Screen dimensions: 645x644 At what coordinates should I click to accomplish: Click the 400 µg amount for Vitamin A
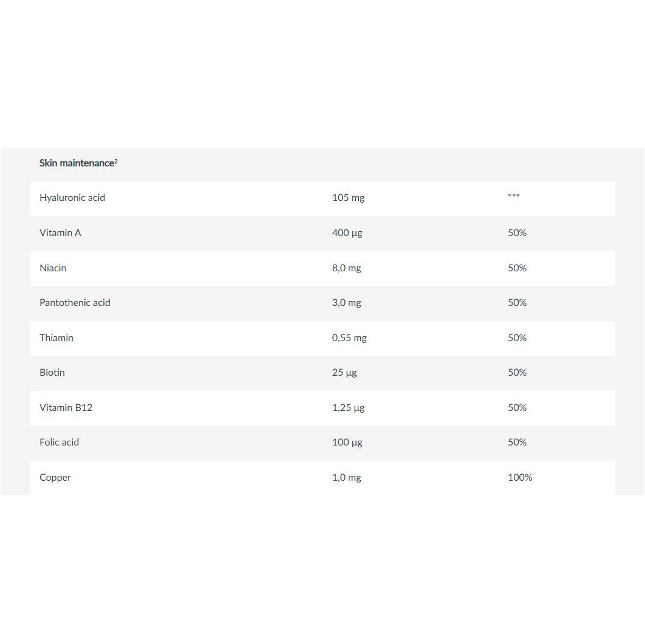pyautogui.click(x=347, y=233)
